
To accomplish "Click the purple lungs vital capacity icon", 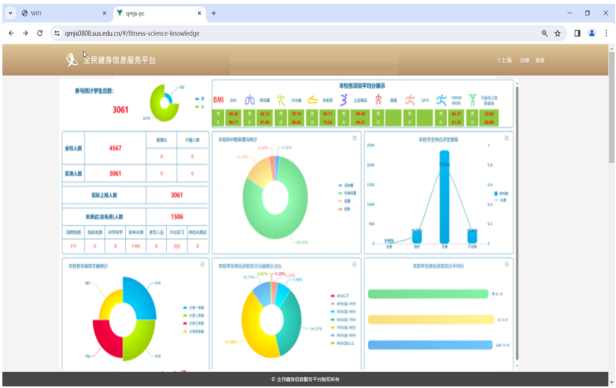I will pyautogui.click(x=249, y=100).
